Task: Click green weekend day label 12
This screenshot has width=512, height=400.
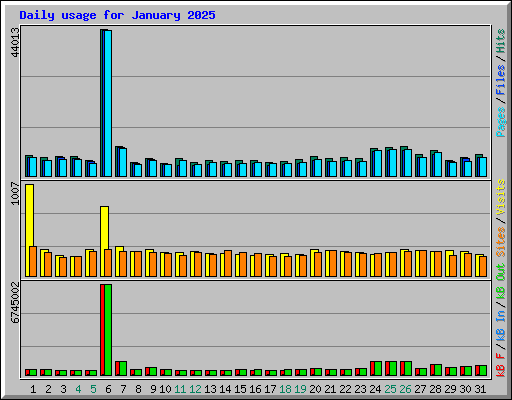Action: click(195, 389)
